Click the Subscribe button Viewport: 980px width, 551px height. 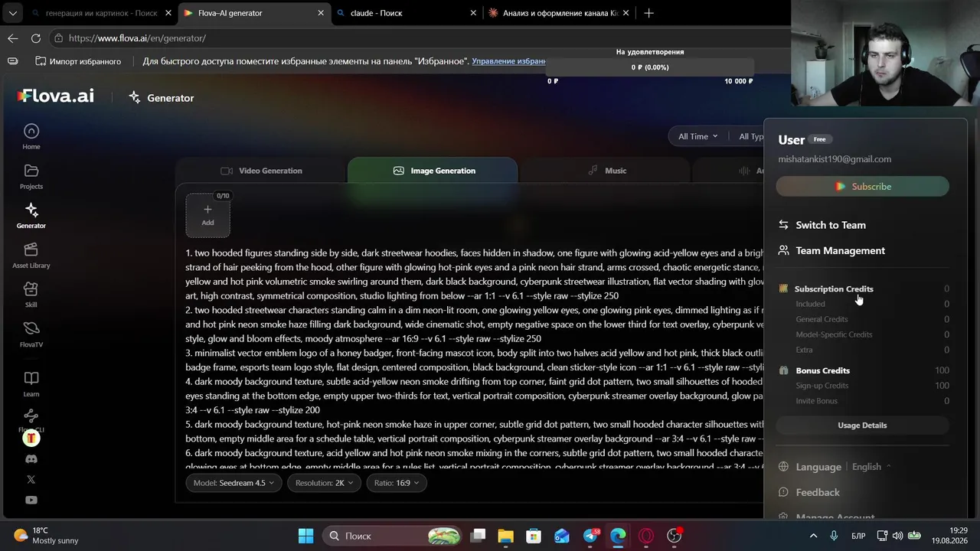(x=862, y=186)
